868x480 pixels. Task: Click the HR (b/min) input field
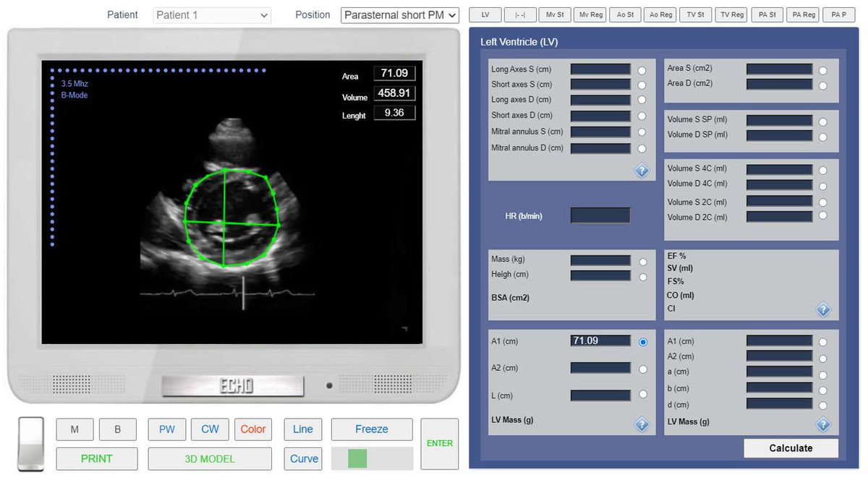(x=600, y=215)
